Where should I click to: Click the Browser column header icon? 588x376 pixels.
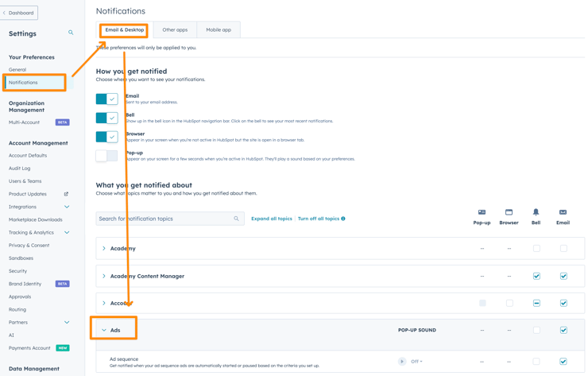pyautogui.click(x=509, y=212)
